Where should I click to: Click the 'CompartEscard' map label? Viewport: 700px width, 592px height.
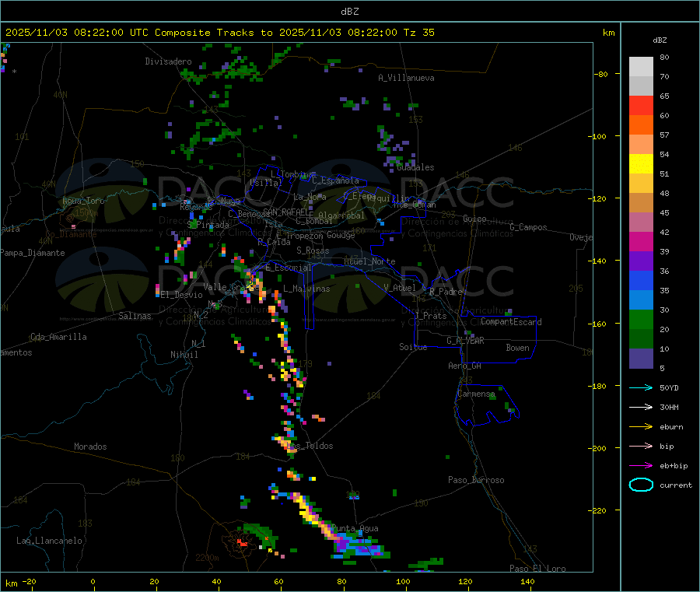[x=511, y=322]
